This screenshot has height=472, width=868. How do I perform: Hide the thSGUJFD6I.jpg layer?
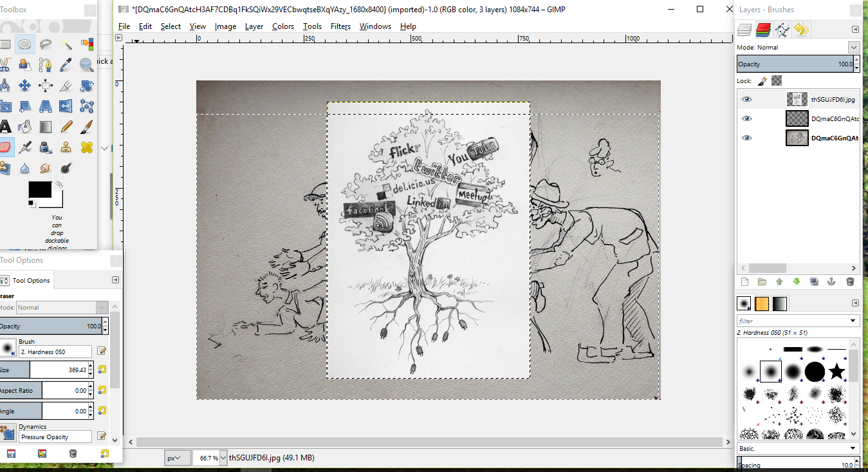[746, 99]
